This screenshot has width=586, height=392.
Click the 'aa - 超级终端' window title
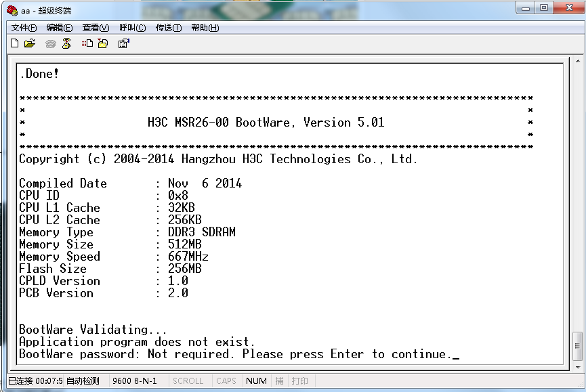pos(46,10)
